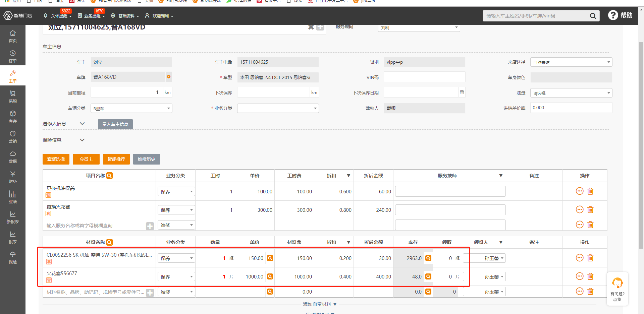Go to 订单 orders in sidebar
Screen dimensions: 644x314
coord(13,56)
